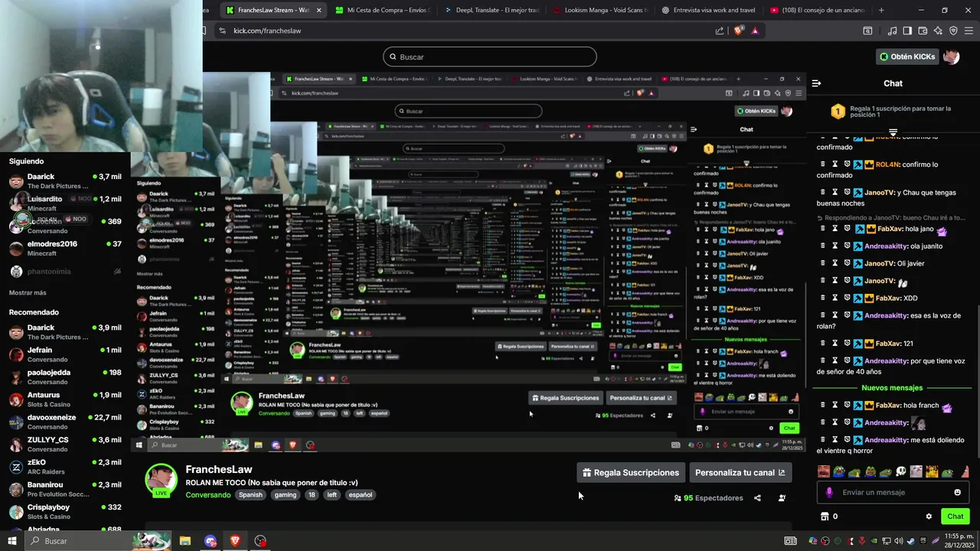
Task: Open a new browser tab with the plus button
Action: (881, 10)
